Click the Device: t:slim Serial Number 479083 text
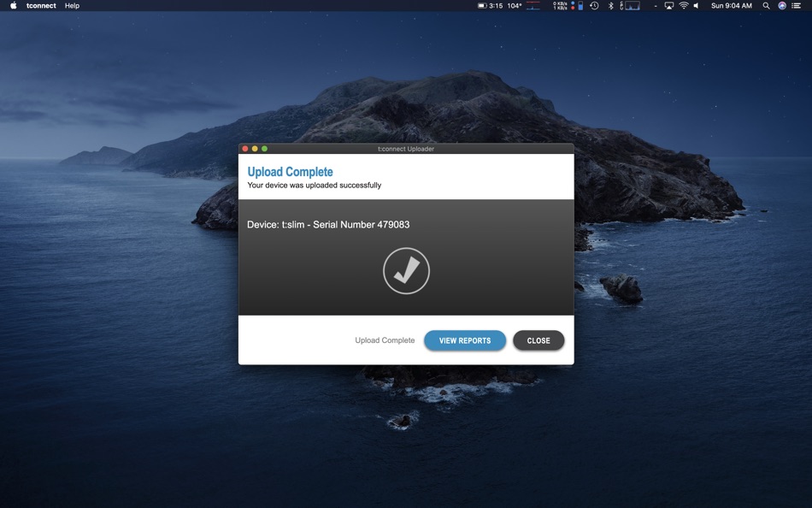This screenshot has width=812, height=508. pyautogui.click(x=328, y=224)
